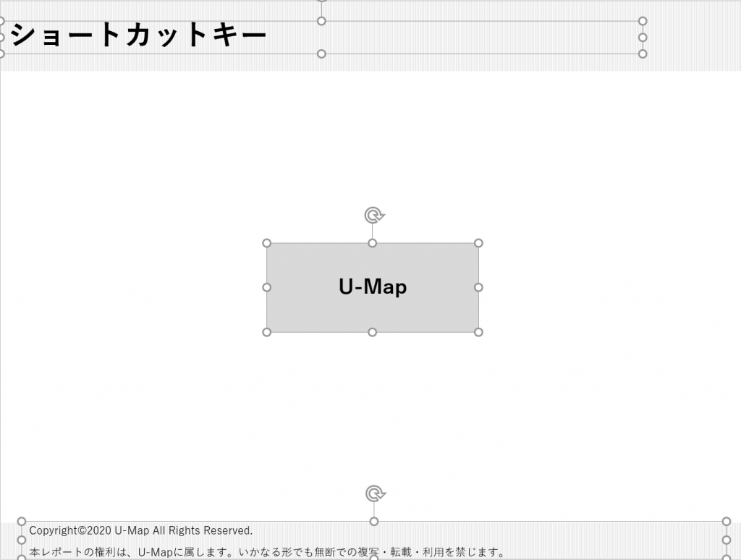Click the footer box left-middle handle
741x560 pixels.
tap(21, 540)
